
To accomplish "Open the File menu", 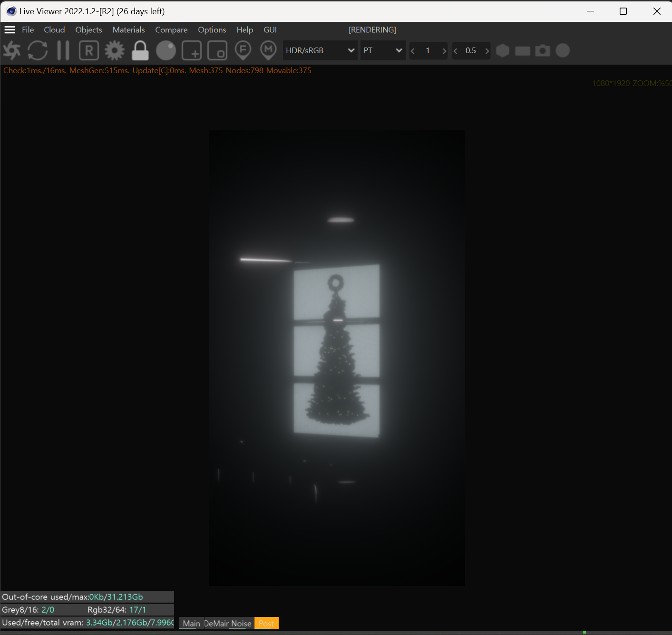I will [28, 29].
